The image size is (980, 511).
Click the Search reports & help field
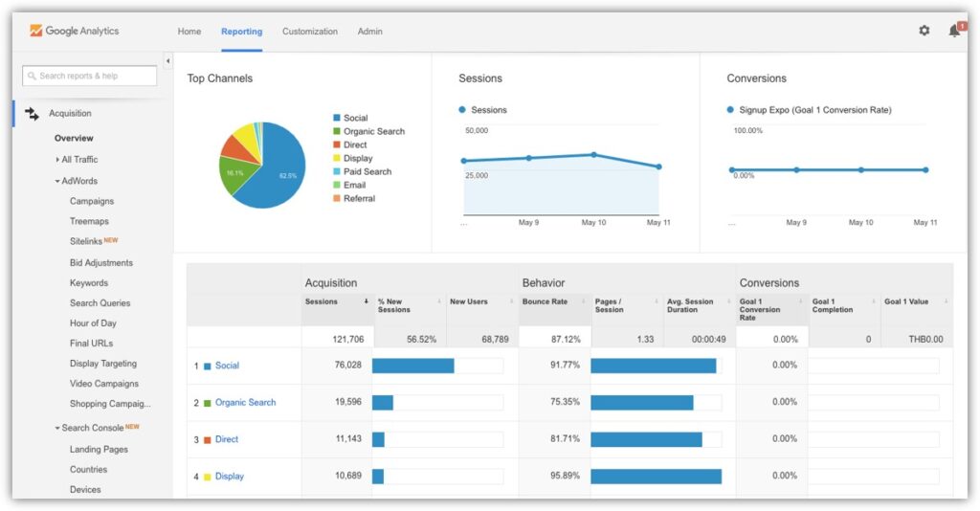(89, 76)
